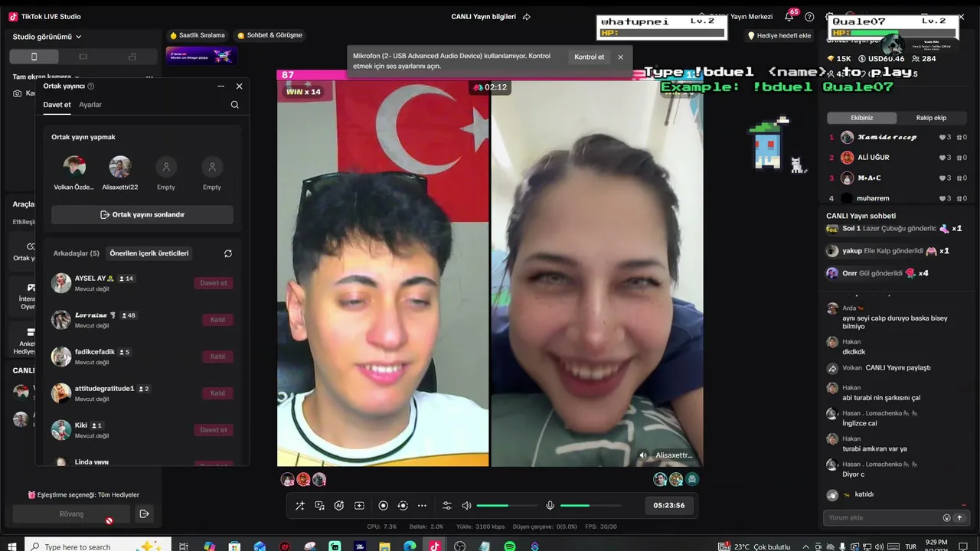Search co-hosts with the magnifier icon

(235, 105)
